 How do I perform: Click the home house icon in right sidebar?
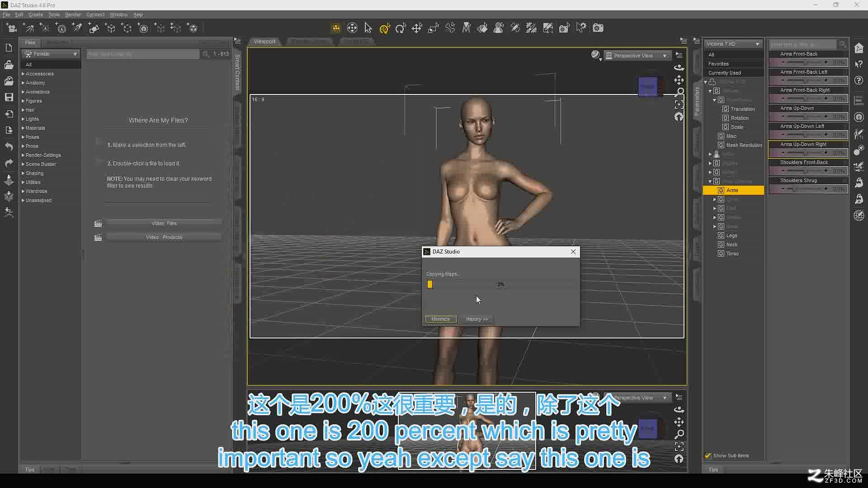click(859, 48)
